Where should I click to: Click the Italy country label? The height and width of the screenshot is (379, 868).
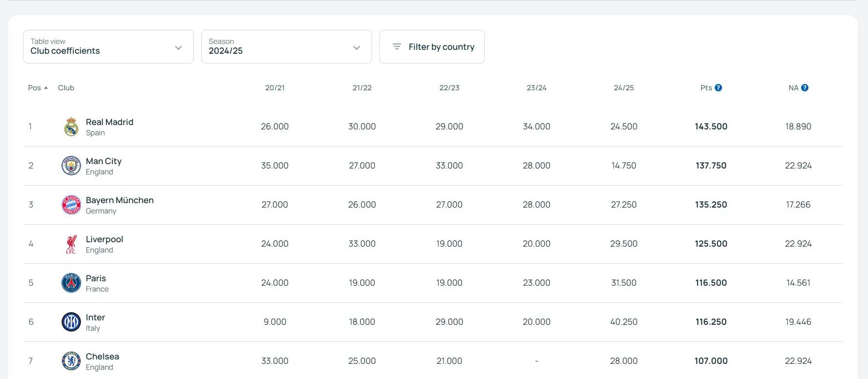[x=93, y=328]
